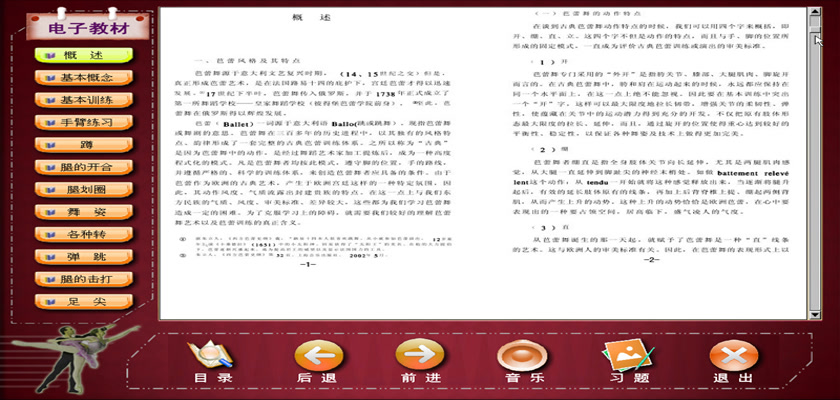This screenshot has width=840, height=400.
Task: Click the 后退 back arrow icon
Action: pyautogui.click(x=318, y=355)
